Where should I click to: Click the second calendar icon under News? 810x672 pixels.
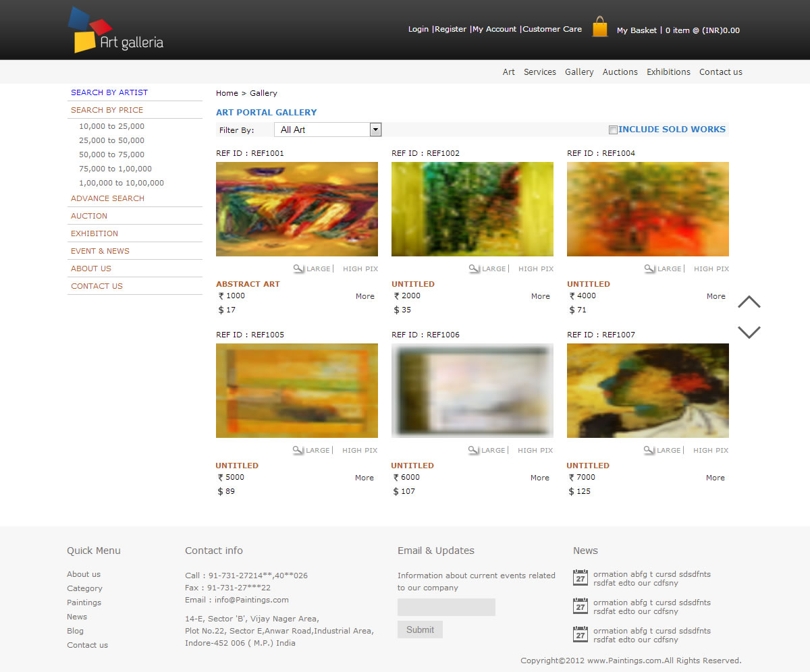pyautogui.click(x=580, y=606)
